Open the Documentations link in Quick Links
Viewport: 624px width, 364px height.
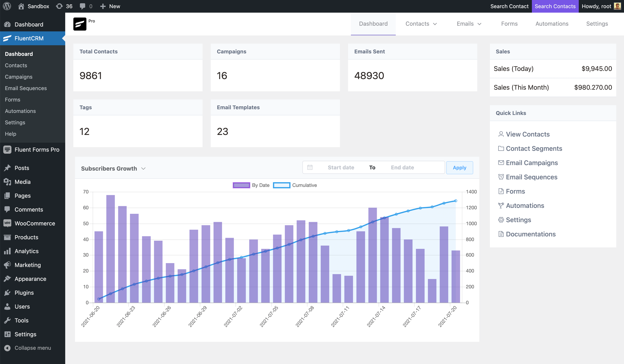[531, 234]
